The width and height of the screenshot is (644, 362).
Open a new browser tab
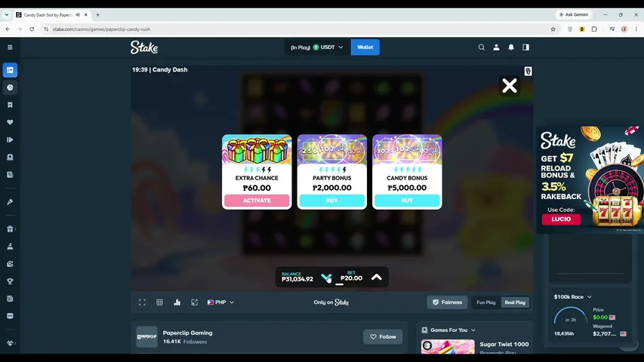pyautogui.click(x=97, y=15)
